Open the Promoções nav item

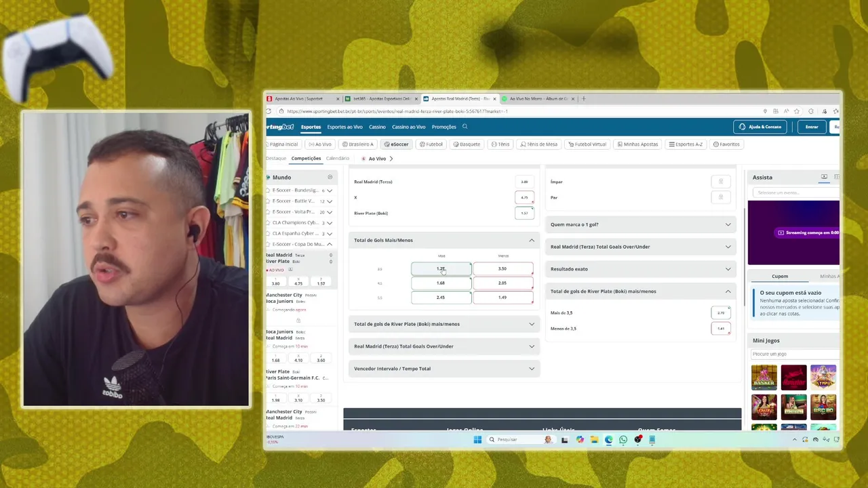[x=443, y=127]
